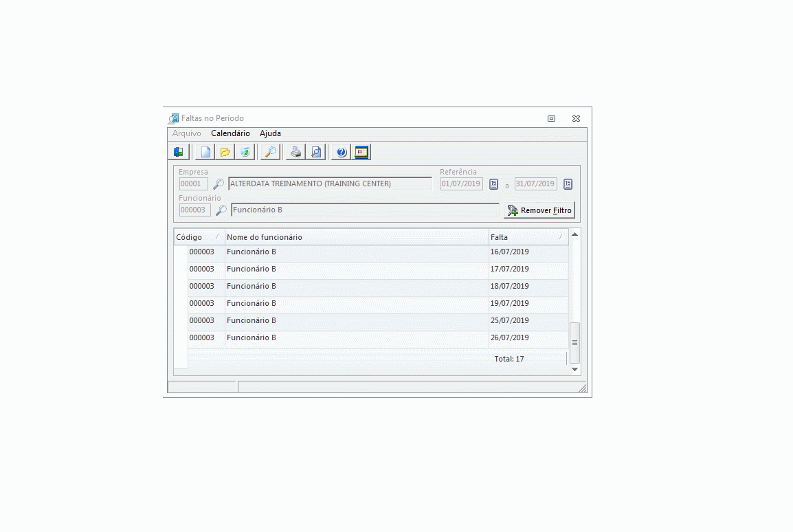
Task: Click the start reference date field 01/07/2019
Action: [x=461, y=184]
